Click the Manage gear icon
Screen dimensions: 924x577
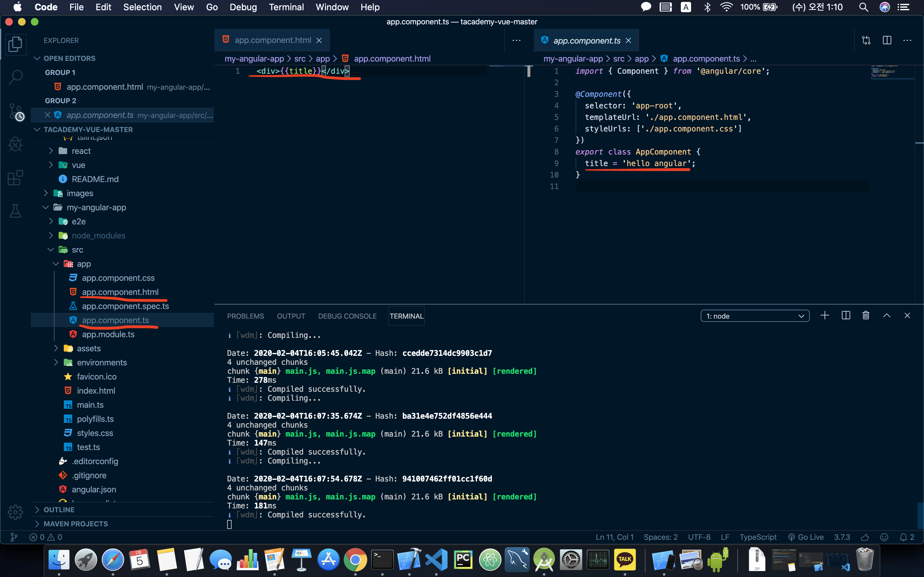(x=15, y=512)
